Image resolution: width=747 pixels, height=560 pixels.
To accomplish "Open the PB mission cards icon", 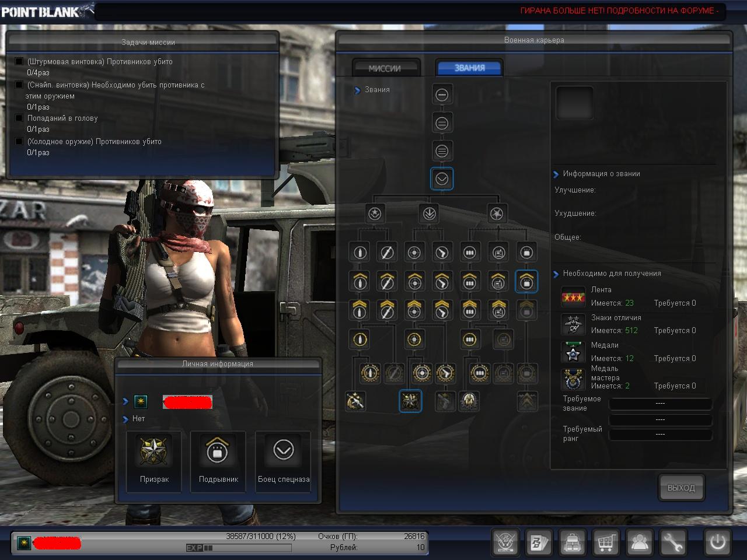I will 538,542.
